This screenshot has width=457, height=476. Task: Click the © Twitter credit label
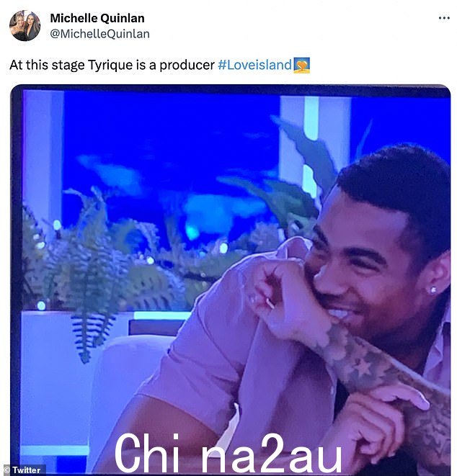(22, 470)
